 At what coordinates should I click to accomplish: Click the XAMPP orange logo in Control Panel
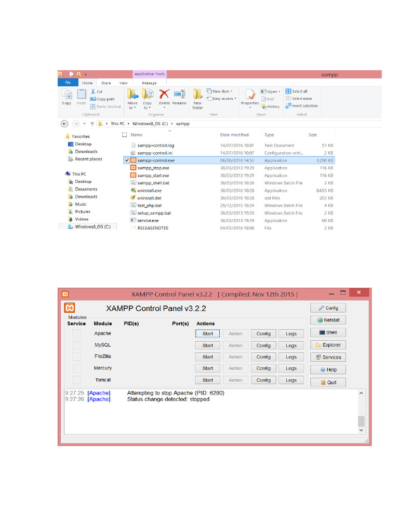[x=70, y=308]
